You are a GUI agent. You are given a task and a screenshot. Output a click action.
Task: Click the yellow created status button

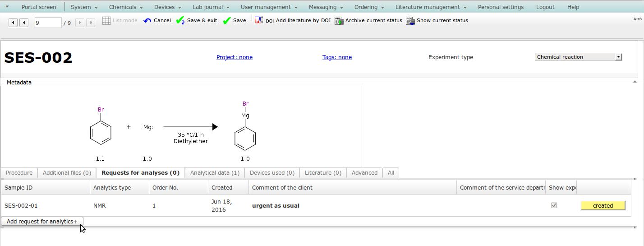pos(603,206)
